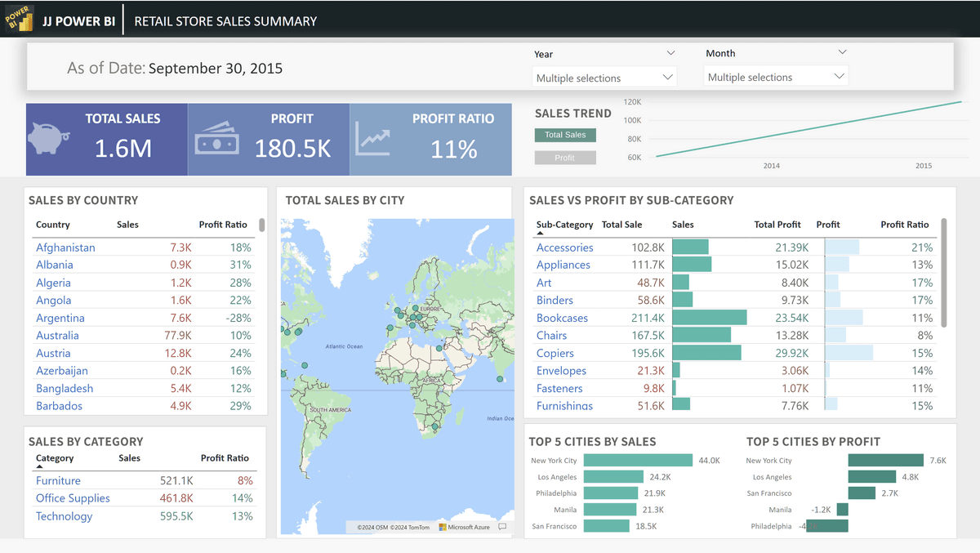
Task: Toggle the Total Sales trend button
Action: pyautogui.click(x=565, y=135)
